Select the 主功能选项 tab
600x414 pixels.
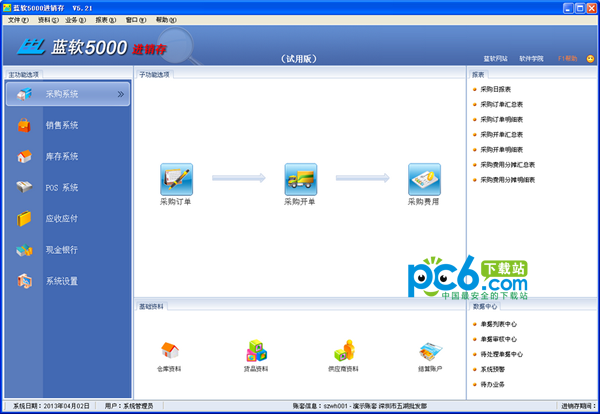(x=24, y=75)
